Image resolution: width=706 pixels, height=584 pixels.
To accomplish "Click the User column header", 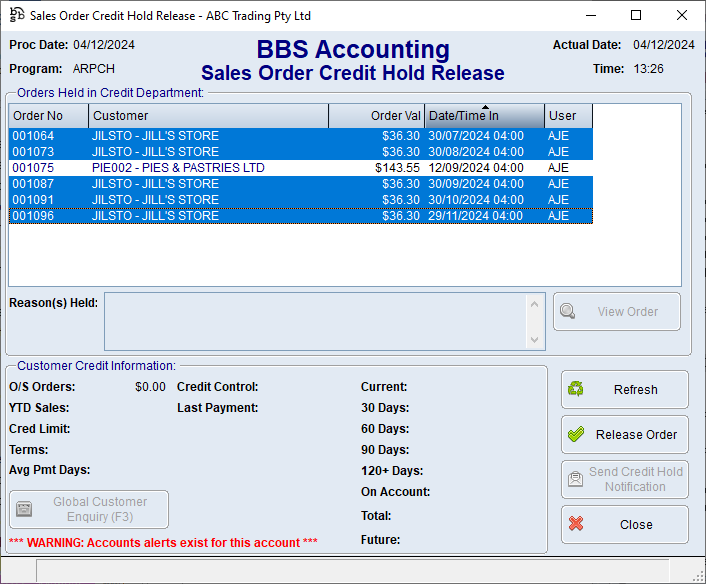I will point(567,116).
